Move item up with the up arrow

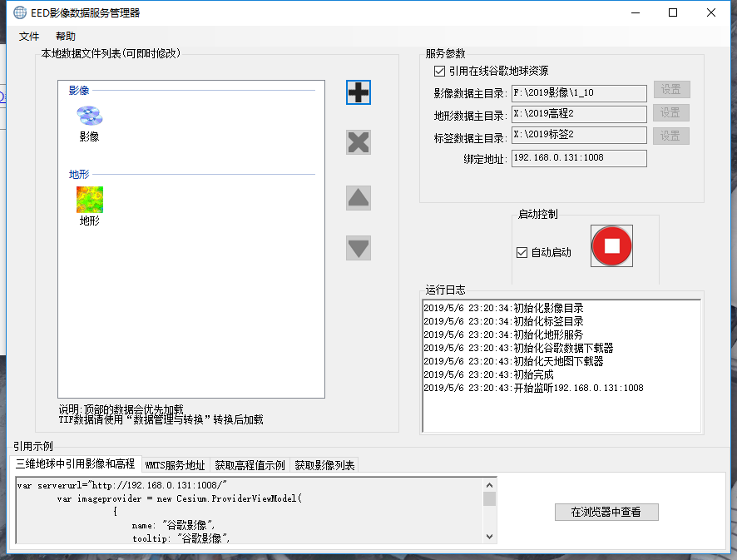[x=359, y=198]
